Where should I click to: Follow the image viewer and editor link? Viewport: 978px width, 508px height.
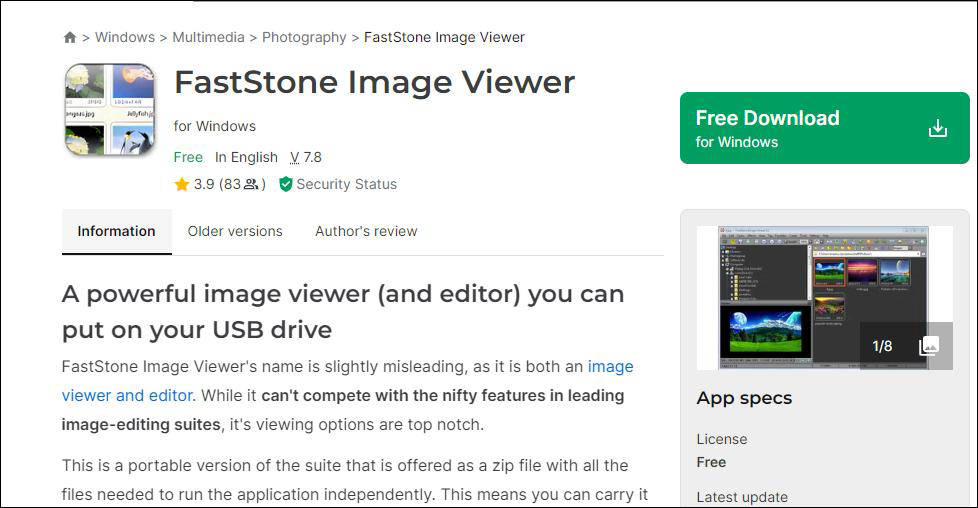point(347,381)
